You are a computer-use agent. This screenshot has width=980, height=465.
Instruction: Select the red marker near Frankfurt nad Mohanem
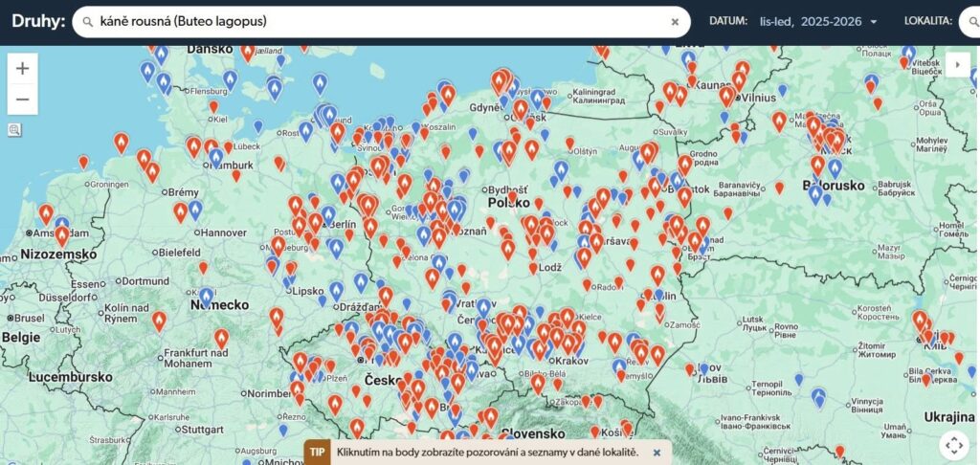point(222,338)
